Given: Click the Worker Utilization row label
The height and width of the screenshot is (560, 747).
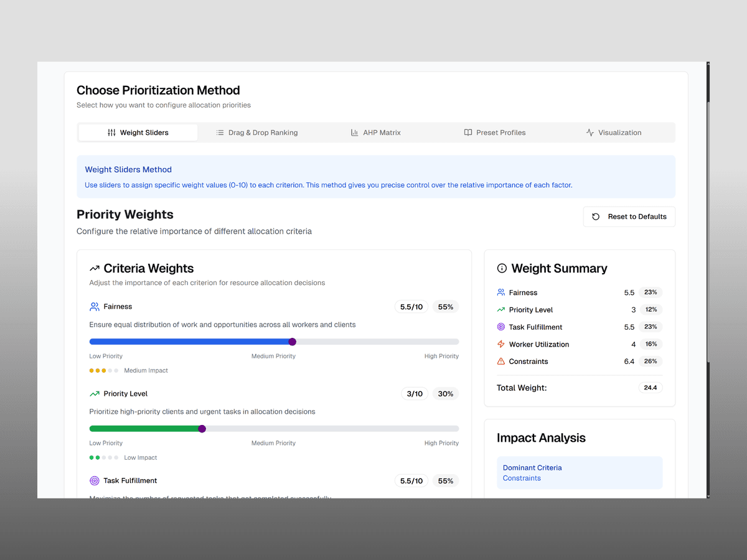Looking at the screenshot, I should click(539, 344).
